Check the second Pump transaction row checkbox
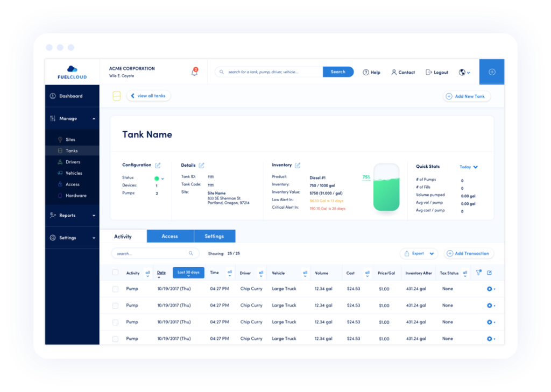The image size is (551, 392). click(x=115, y=305)
